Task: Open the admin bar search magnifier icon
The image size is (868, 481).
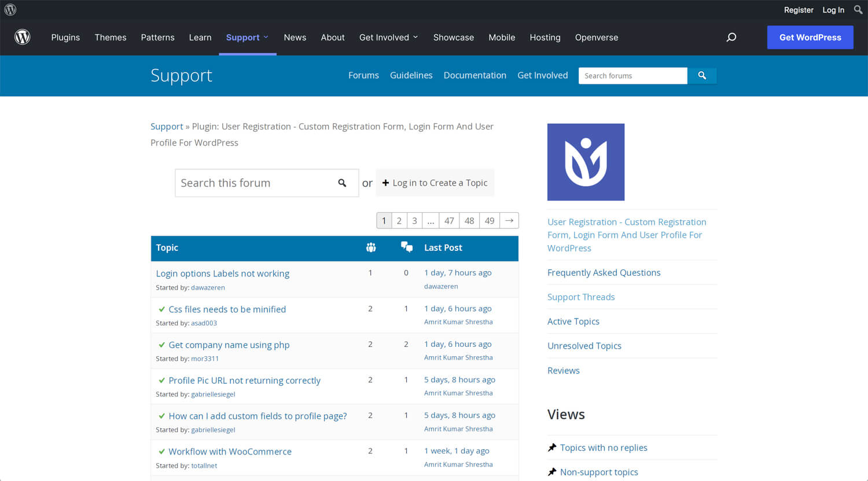Action: pyautogui.click(x=858, y=9)
